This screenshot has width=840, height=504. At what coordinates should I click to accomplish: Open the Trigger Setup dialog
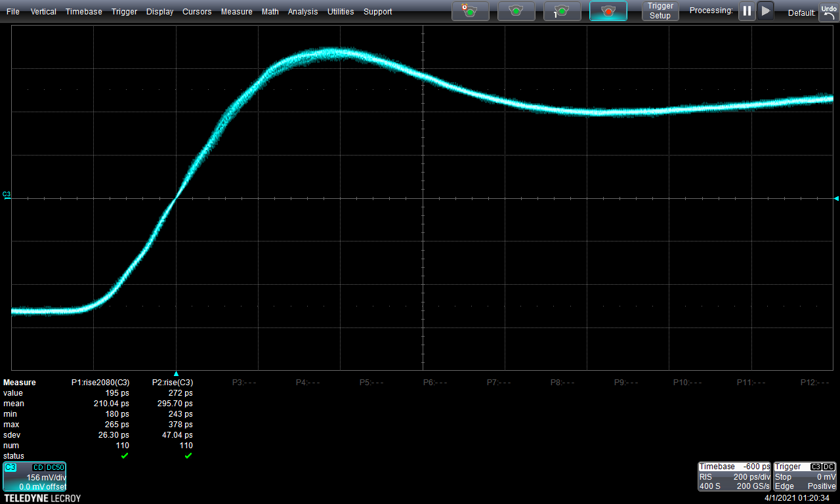tap(660, 10)
